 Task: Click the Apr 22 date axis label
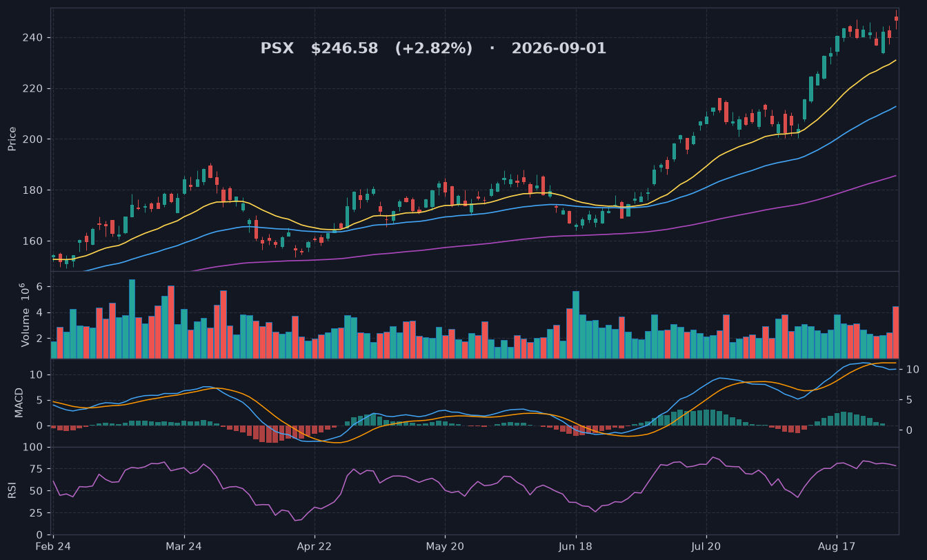[315, 546]
